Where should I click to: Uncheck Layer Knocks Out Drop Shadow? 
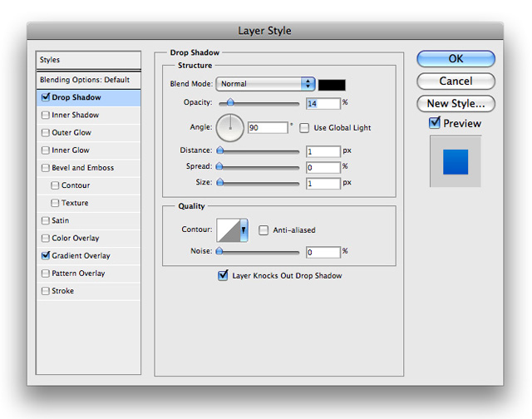point(223,275)
